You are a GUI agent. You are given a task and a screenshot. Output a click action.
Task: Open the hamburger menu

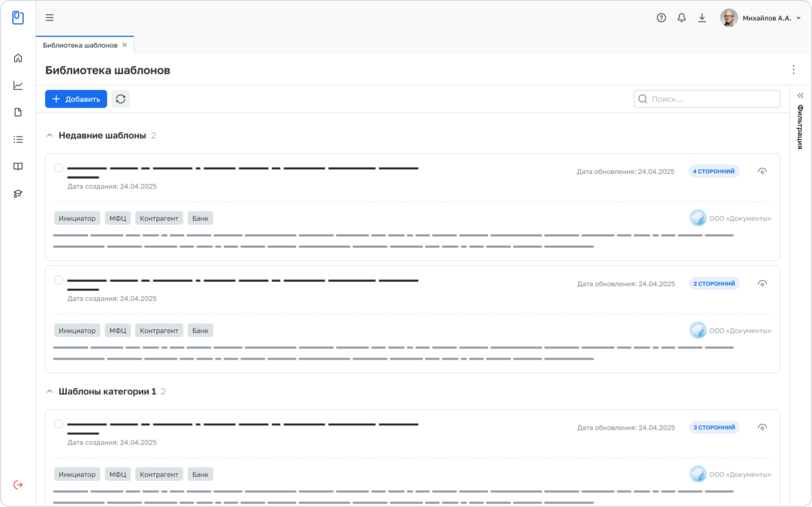(50, 17)
